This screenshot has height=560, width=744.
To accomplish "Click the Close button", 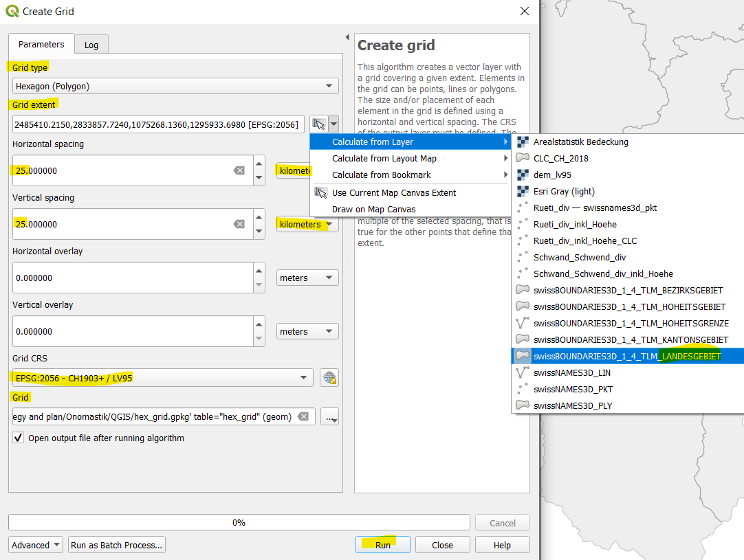I will pos(442,545).
